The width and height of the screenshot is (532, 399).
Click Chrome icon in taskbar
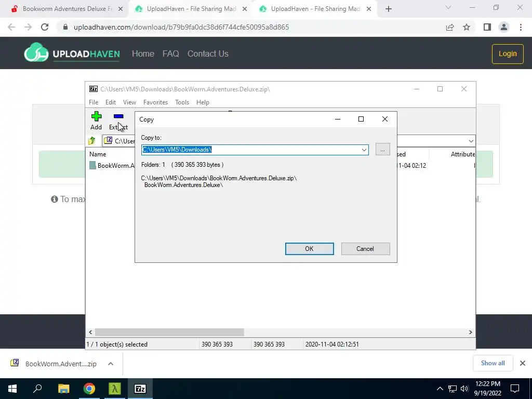[x=89, y=389]
